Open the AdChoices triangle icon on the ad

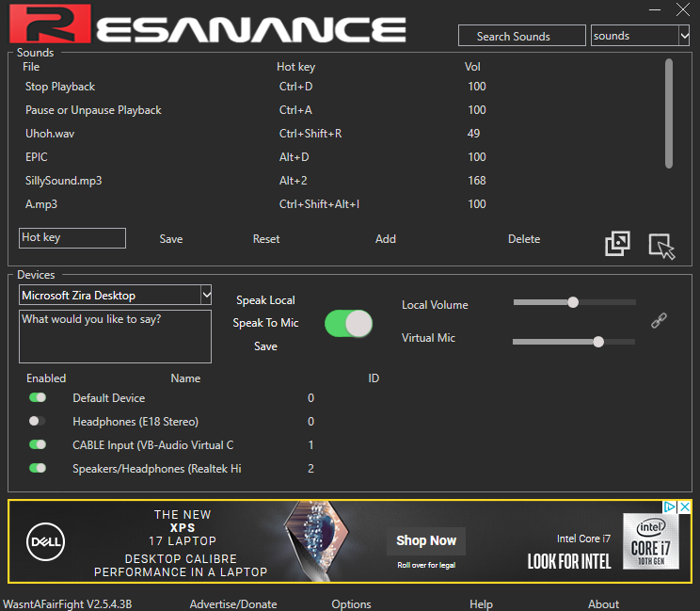click(x=670, y=506)
